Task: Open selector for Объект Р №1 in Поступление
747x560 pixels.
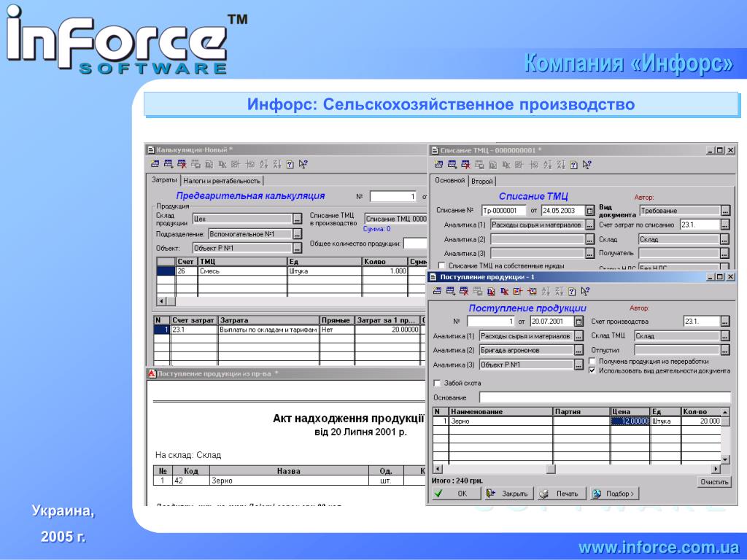Action: (x=578, y=365)
